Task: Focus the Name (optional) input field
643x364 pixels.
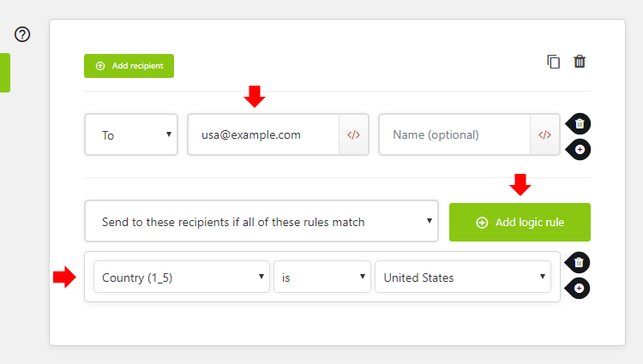Action: pyautogui.click(x=454, y=134)
